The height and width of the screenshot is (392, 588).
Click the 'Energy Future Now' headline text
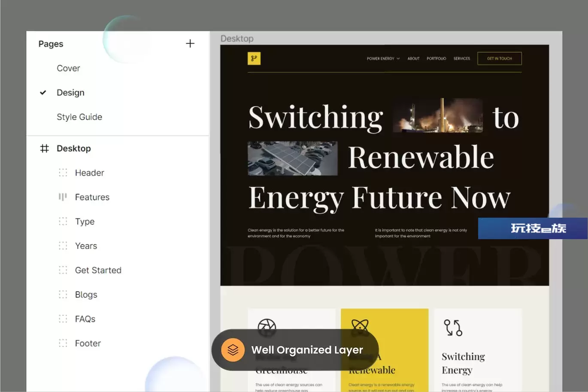click(380, 198)
